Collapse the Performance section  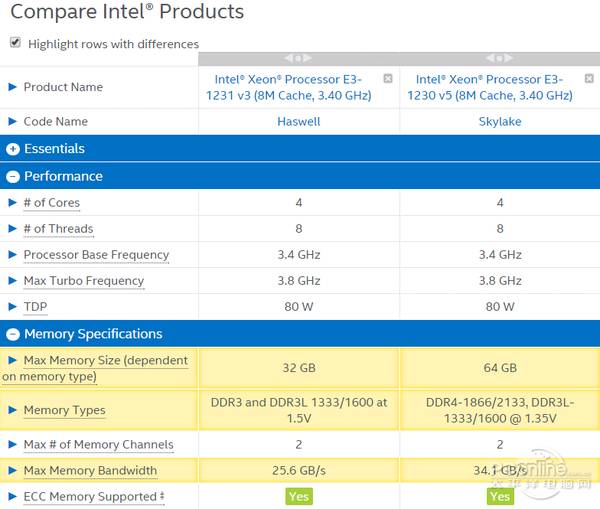[x=300, y=176]
